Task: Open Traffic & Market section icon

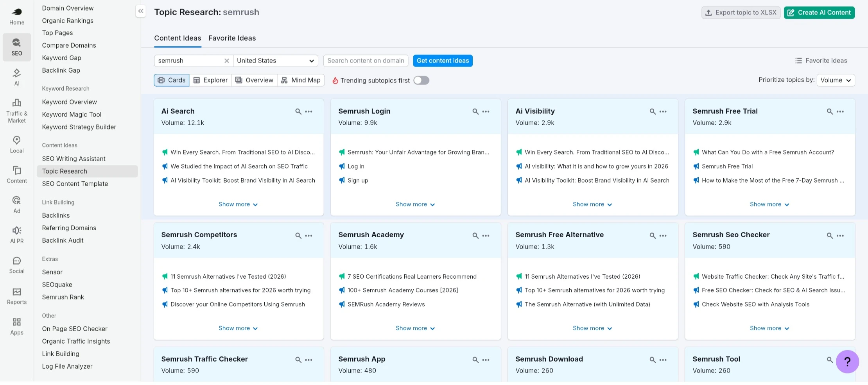Action: tap(17, 111)
